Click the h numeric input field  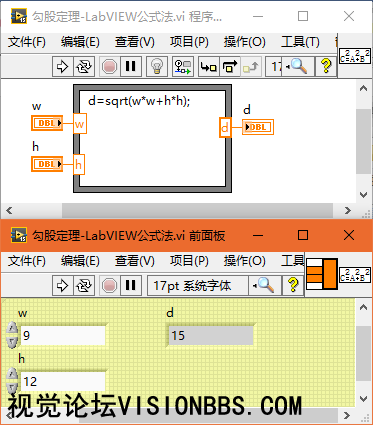[x=63, y=381]
